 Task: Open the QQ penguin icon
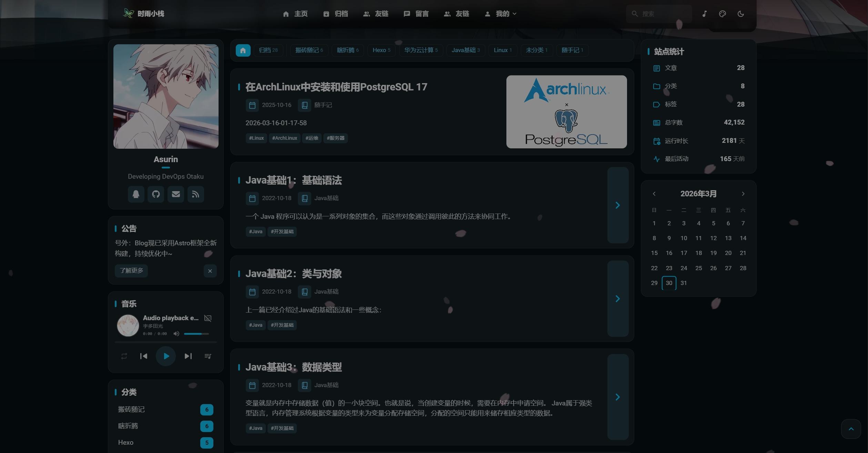pyautogui.click(x=136, y=194)
